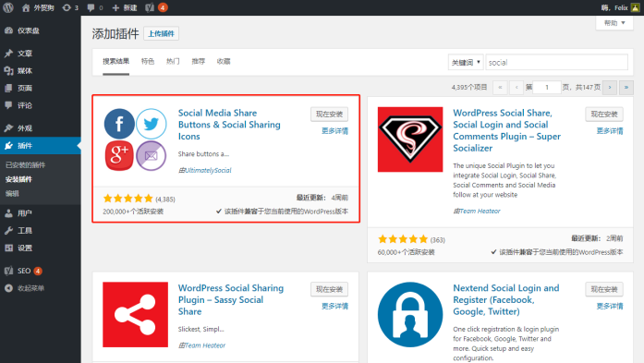Expand the Help dropdown
This screenshot has width=644, height=363.
coord(614,23)
